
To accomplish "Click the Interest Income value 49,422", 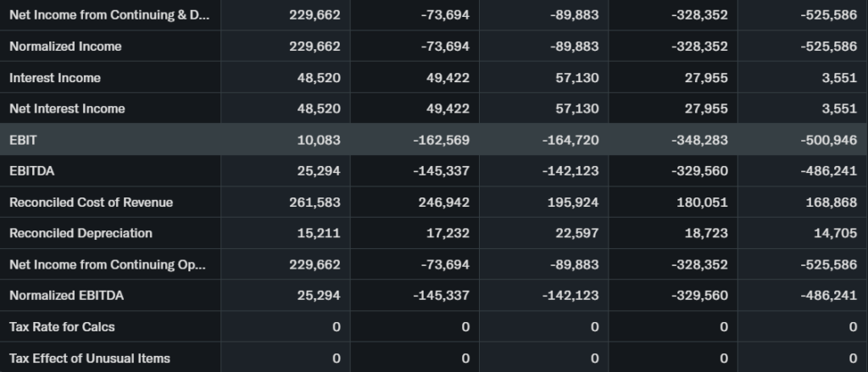I will click(444, 78).
